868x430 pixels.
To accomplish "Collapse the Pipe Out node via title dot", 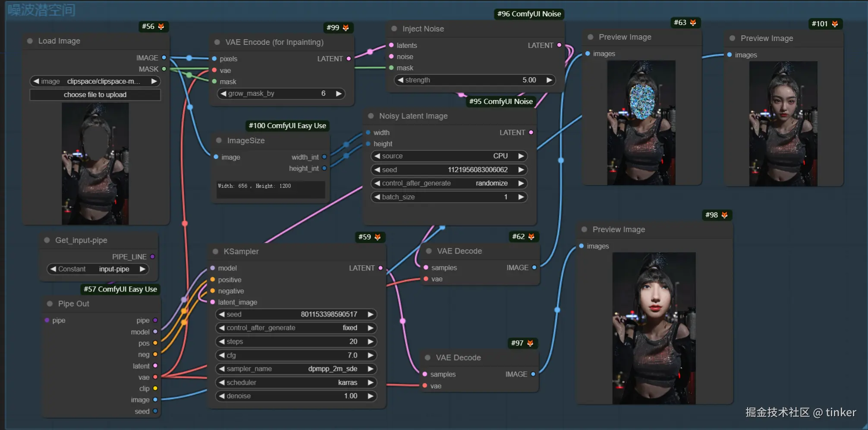I will tap(50, 304).
